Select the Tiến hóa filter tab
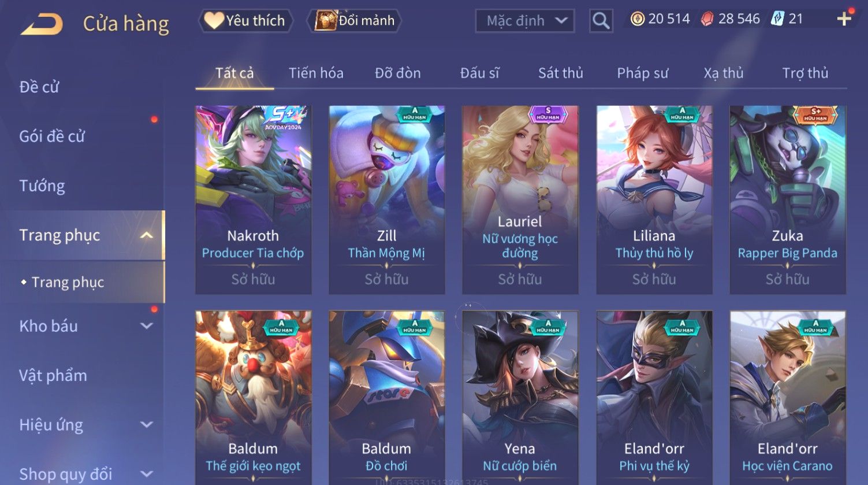 coord(316,73)
